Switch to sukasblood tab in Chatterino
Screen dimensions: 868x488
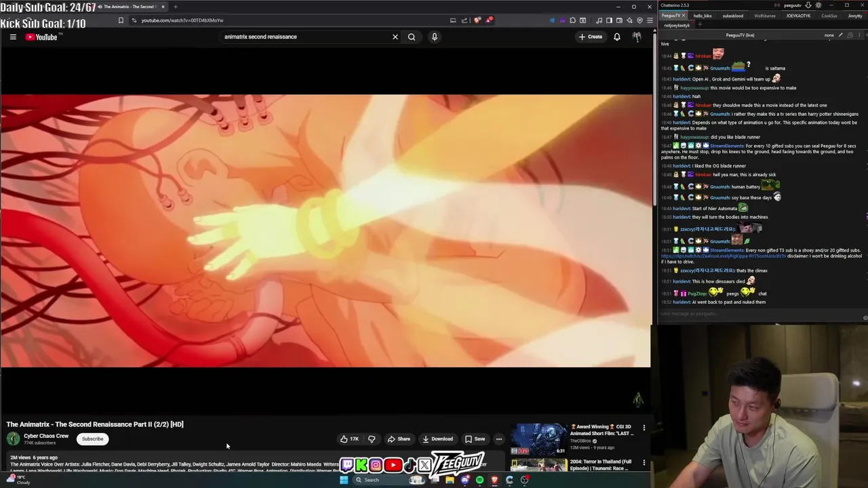733,16
